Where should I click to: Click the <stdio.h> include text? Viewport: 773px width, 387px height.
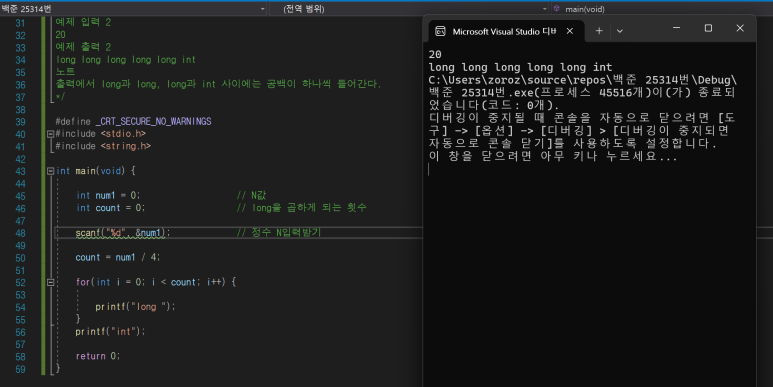(x=123, y=134)
